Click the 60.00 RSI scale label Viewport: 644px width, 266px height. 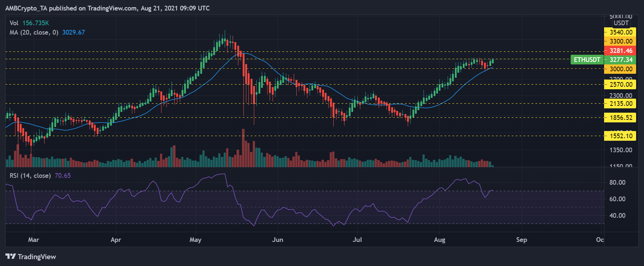(617, 199)
